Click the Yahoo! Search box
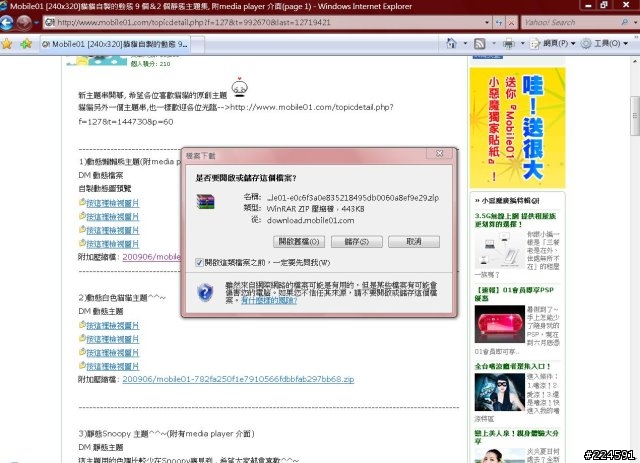640x463 pixels. 571,22
